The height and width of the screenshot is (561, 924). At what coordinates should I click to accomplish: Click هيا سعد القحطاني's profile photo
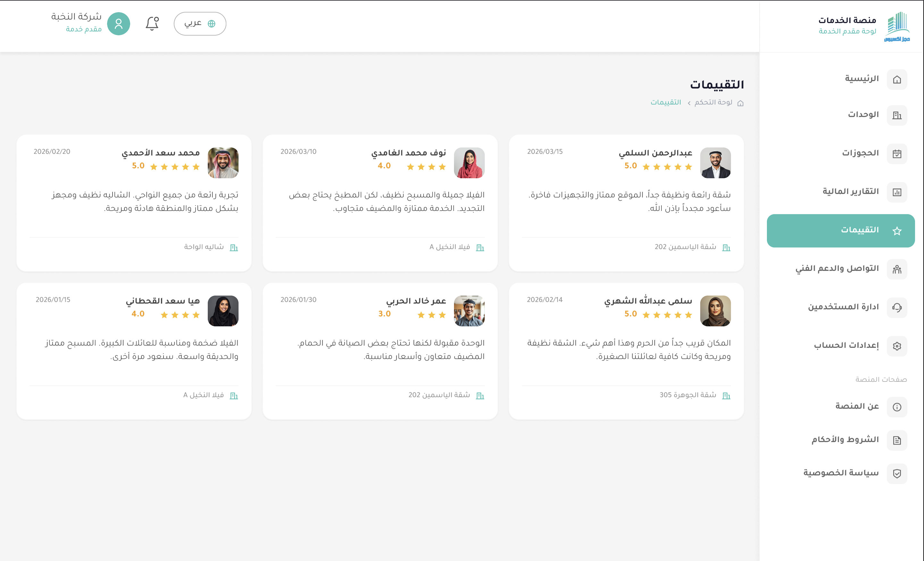coord(223,311)
